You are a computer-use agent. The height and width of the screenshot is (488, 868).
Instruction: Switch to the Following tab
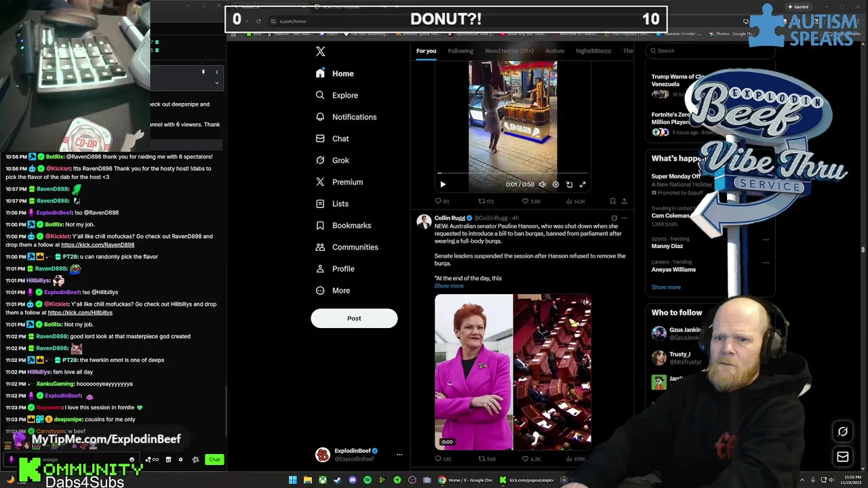[x=460, y=51]
